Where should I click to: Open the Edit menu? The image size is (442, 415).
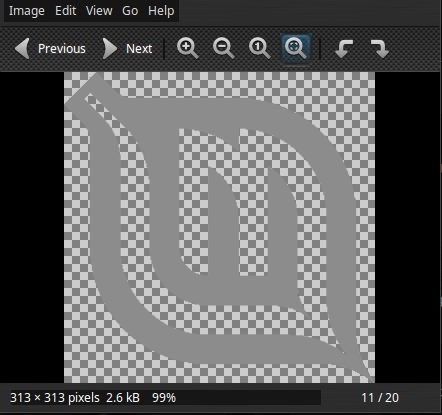(x=66, y=11)
